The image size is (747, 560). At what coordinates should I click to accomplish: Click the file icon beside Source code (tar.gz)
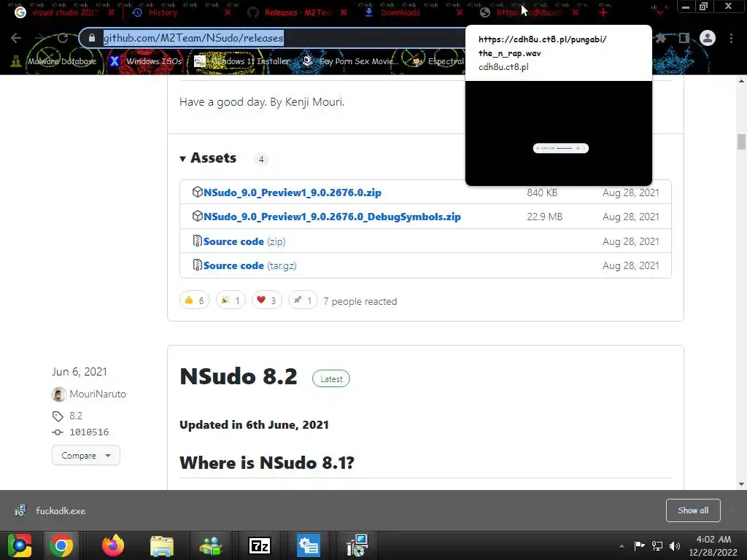click(197, 265)
